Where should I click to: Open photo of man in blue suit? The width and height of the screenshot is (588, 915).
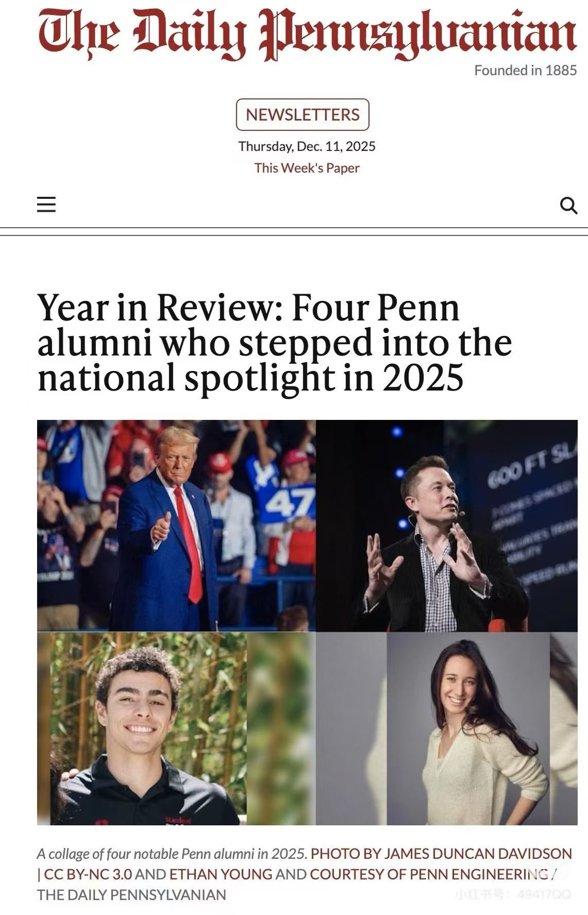click(176, 526)
